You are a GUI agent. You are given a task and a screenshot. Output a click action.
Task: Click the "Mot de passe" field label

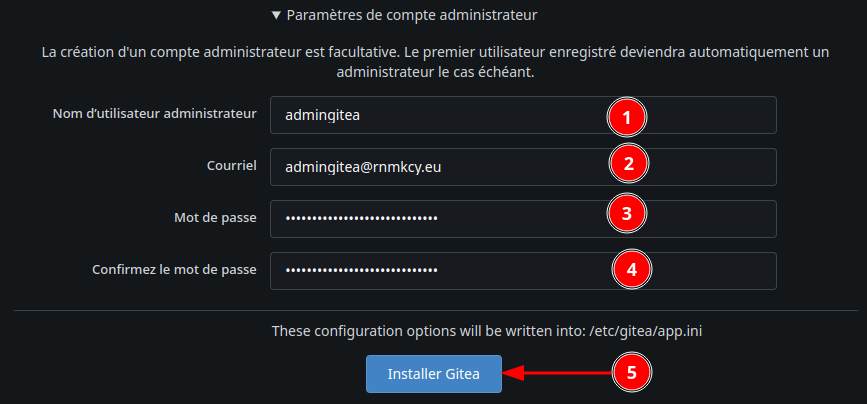215,218
